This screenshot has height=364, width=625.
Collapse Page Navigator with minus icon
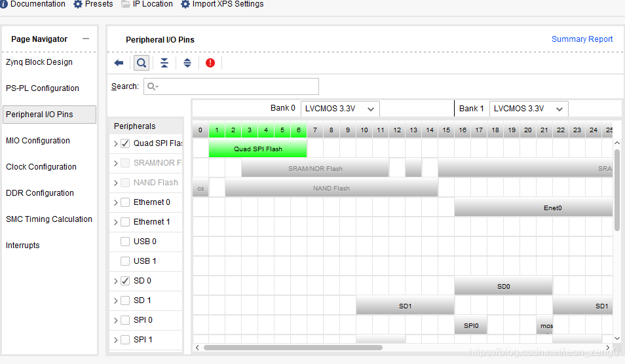(86, 39)
